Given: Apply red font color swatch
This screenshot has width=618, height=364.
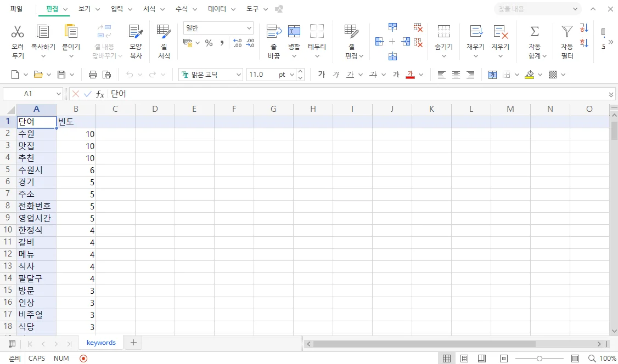Looking at the screenshot, I should click(x=411, y=75).
